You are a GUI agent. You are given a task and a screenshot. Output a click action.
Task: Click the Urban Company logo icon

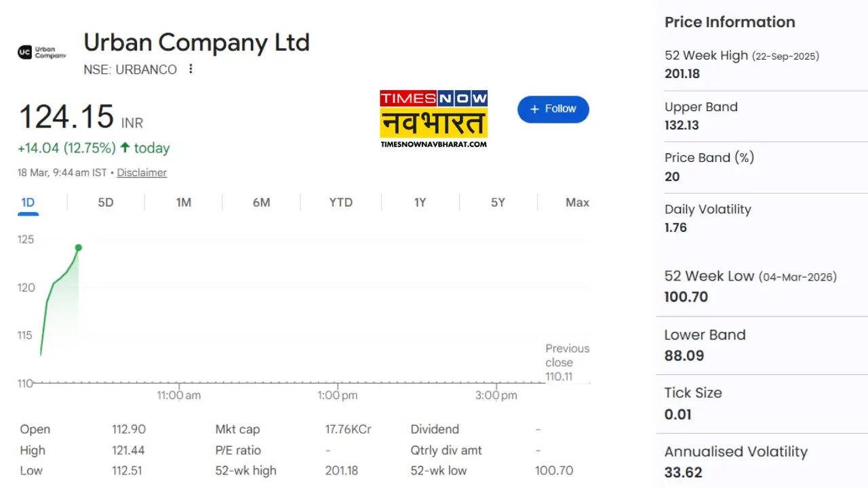coord(25,52)
